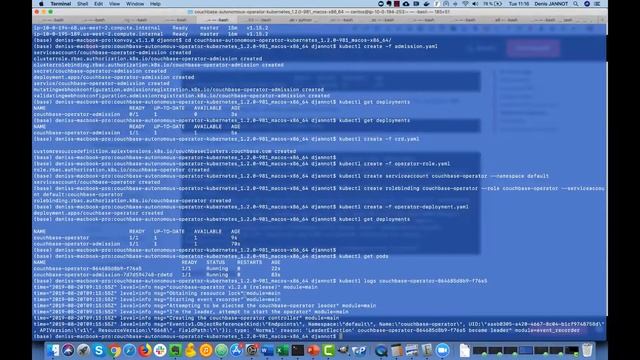Click the Bluetooth icon in menu bar
This screenshot has height=360, width=640.
pyautogui.click(x=455, y=4)
